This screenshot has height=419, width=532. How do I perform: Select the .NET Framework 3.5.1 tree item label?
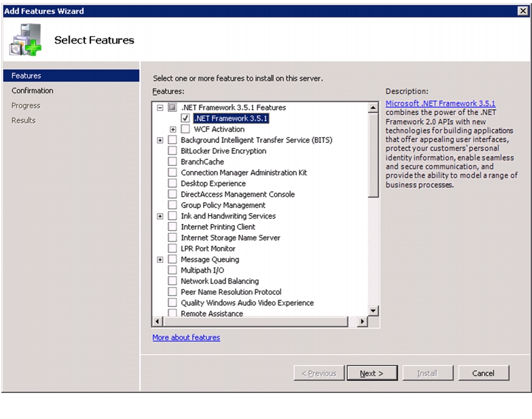231,118
